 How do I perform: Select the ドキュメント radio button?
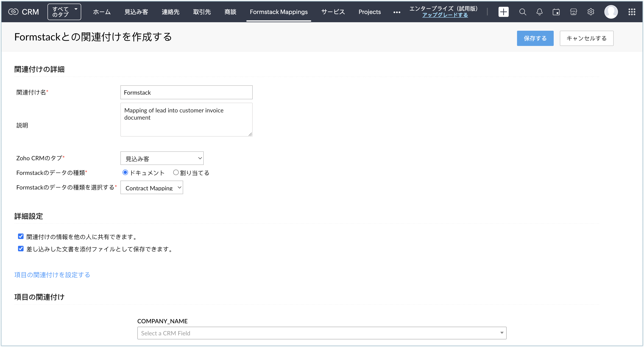125,173
